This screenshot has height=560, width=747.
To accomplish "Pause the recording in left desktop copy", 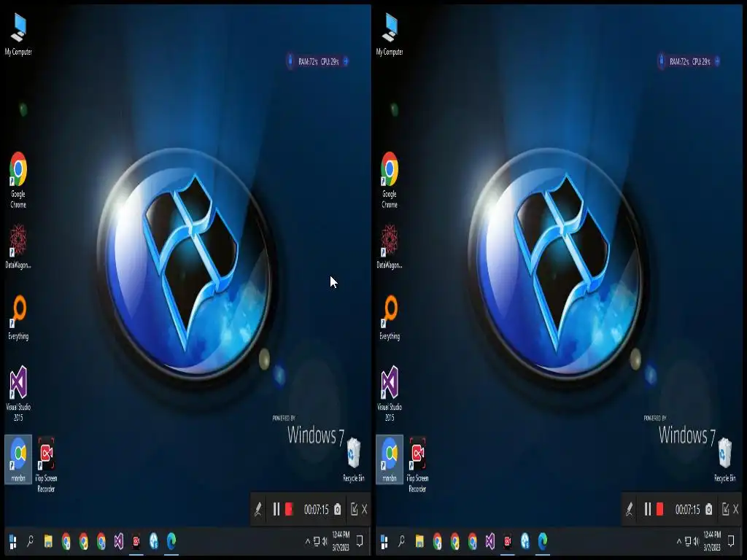I will click(x=276, y=510).
